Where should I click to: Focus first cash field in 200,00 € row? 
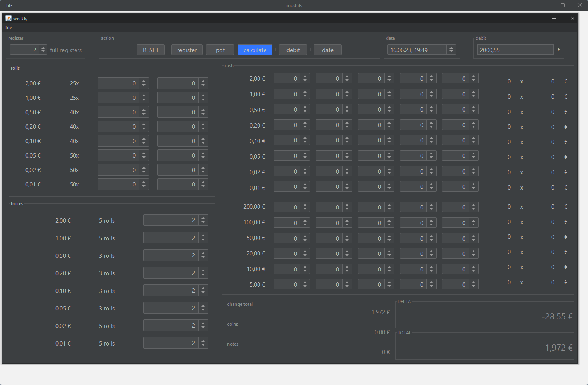[287, 207]
